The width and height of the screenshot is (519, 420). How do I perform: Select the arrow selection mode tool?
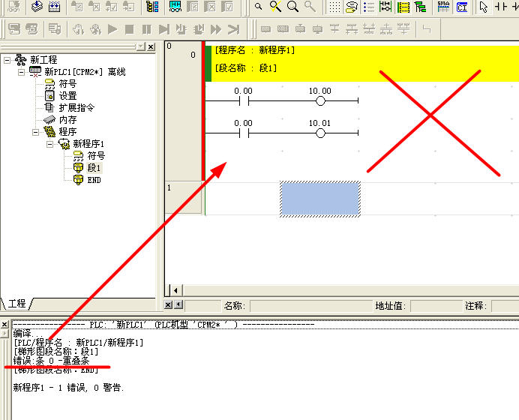pyautogui.click(x=484, y=7)
